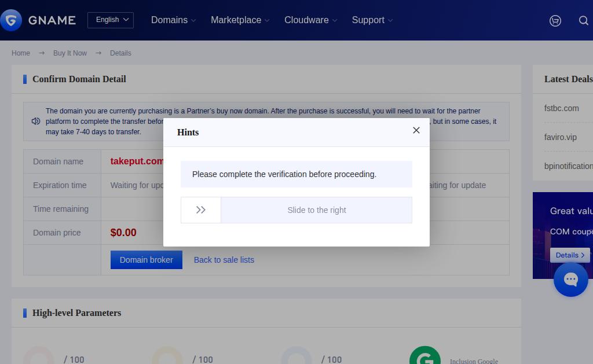Image resolution: width=593 pixels, height=364 pixels.
Task: Click the search magnifier icon
Action: pyautogui.click(x=584, y=20)
